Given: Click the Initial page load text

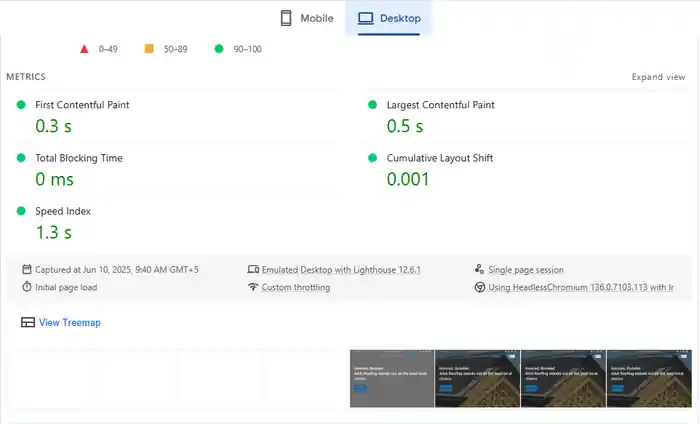Looking at the screenshot, I should 66,287.
